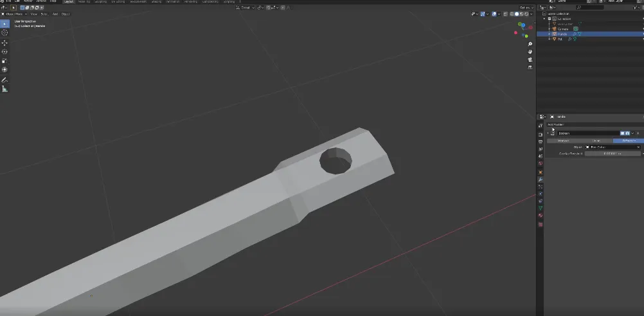This screenshot has height=316, width=644.
Task: Select the Union boolean operation
Action: coord(596,140)
